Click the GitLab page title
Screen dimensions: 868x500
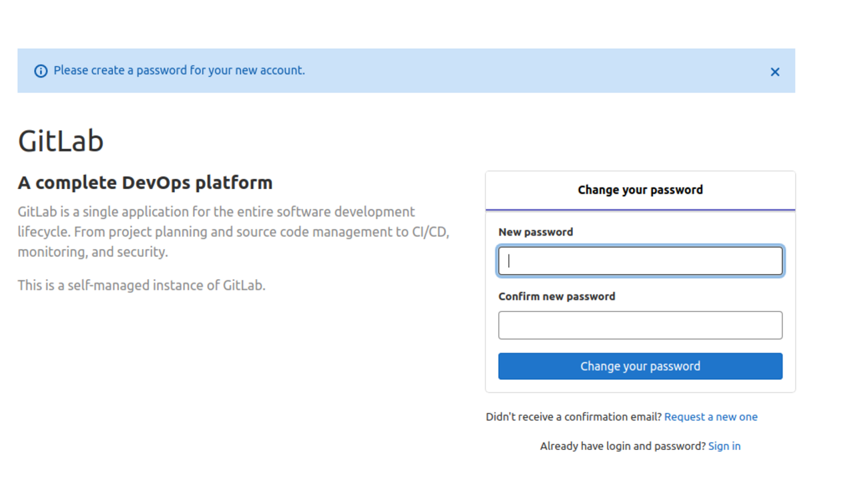pos(61,141)
